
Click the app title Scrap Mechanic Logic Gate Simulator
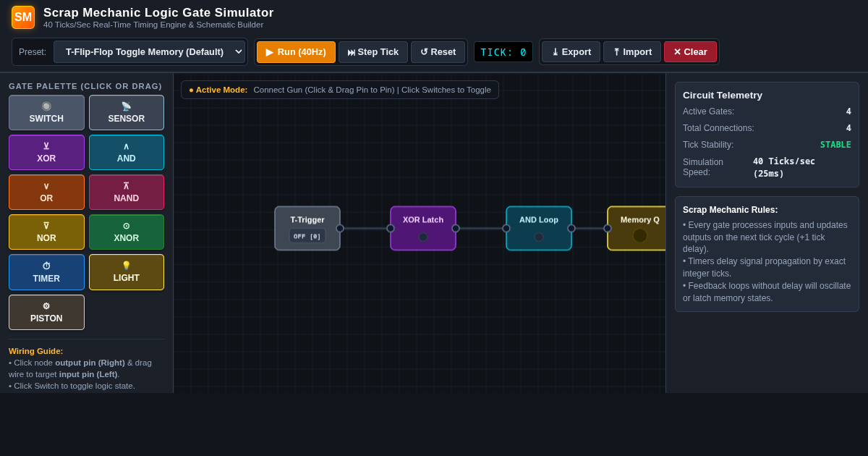(158, 12)
